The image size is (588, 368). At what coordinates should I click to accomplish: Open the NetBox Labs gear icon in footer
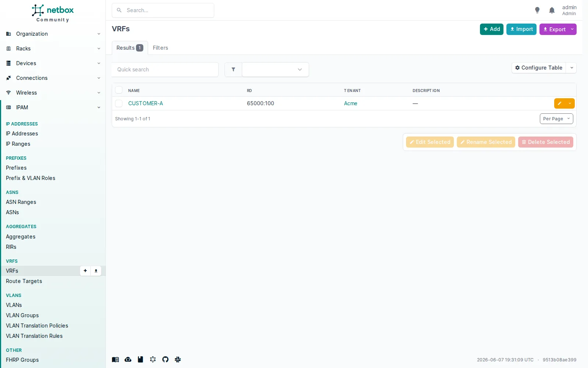153,360
